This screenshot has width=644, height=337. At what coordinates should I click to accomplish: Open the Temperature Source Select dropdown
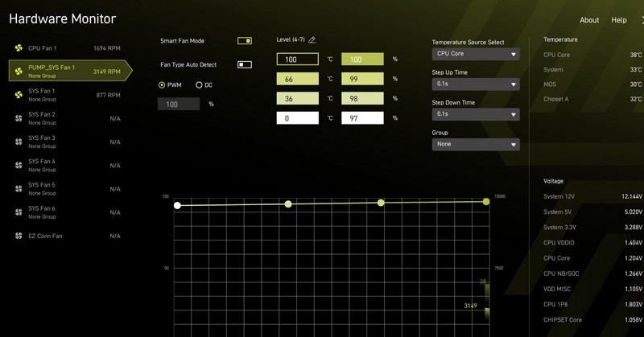pos(476,54)
